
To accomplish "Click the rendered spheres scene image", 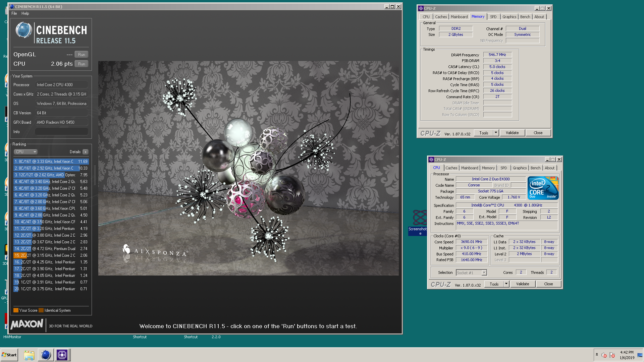I will coord(249,168).
